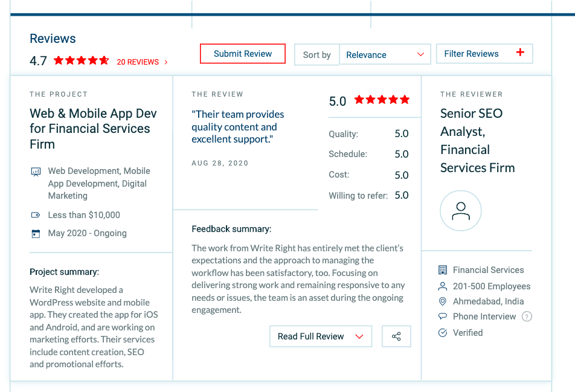Open the Sort by Relevance dropdown
This screenshot has height=392, width=575.
(x=385, y=54)
